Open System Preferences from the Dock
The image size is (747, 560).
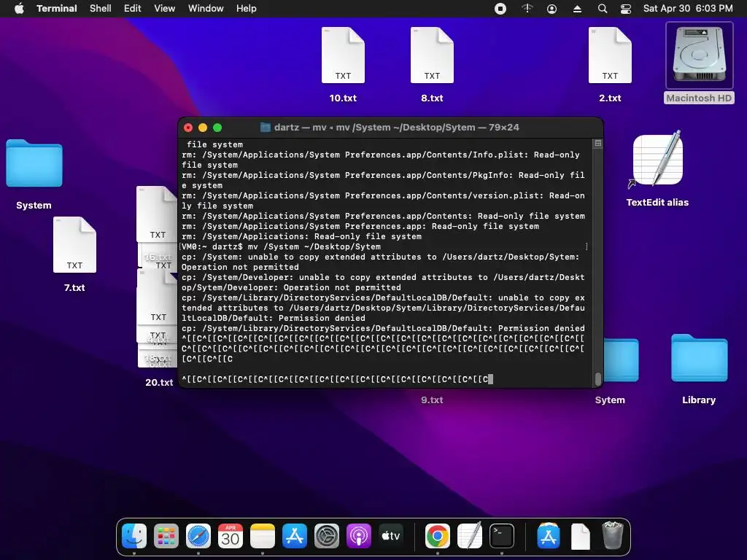(327, 536)
